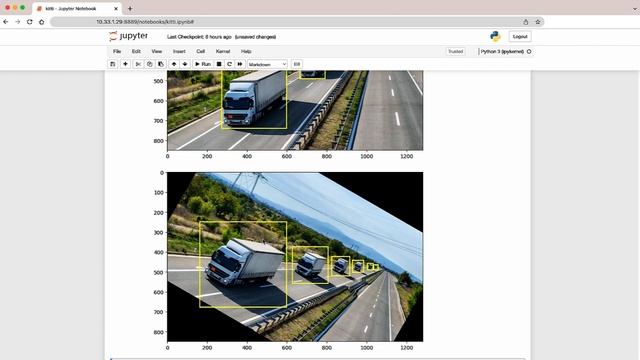This screenshot has width=640, height=360.
Task: Share the page using the share icon
Action: [526, 22]
